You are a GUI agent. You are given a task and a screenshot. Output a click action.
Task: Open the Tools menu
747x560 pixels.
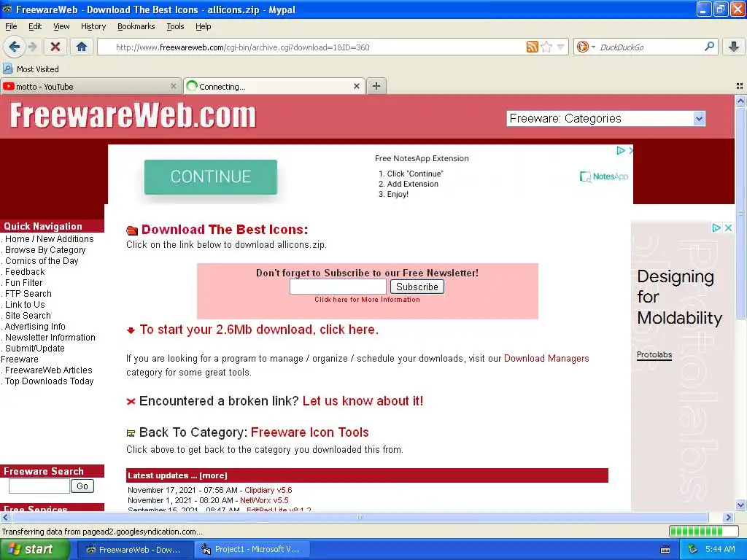tap(175, 26)
